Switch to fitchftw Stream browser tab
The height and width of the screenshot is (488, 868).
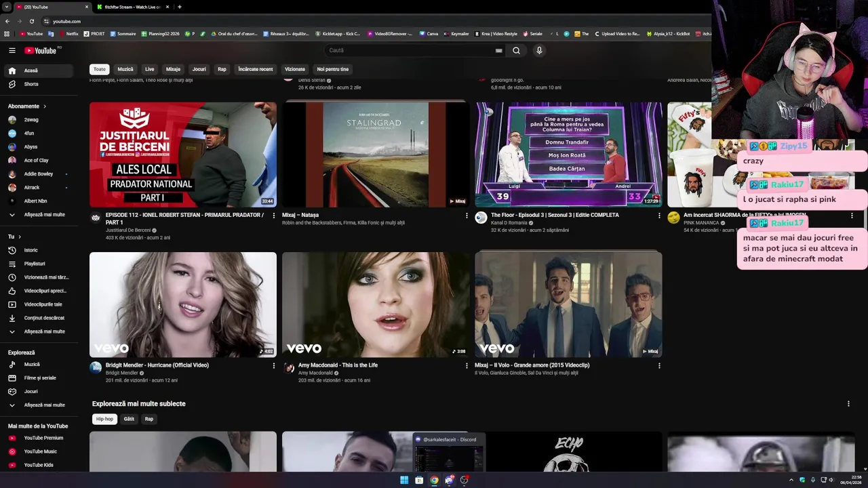(132, 7)
